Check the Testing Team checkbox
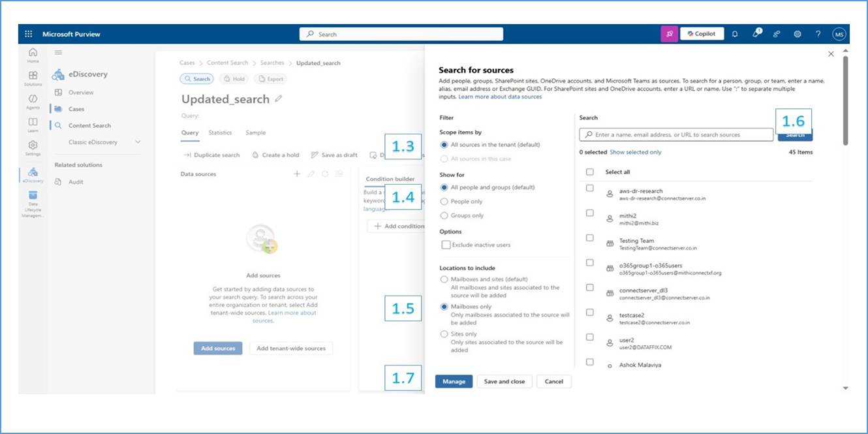 [590, 238]
